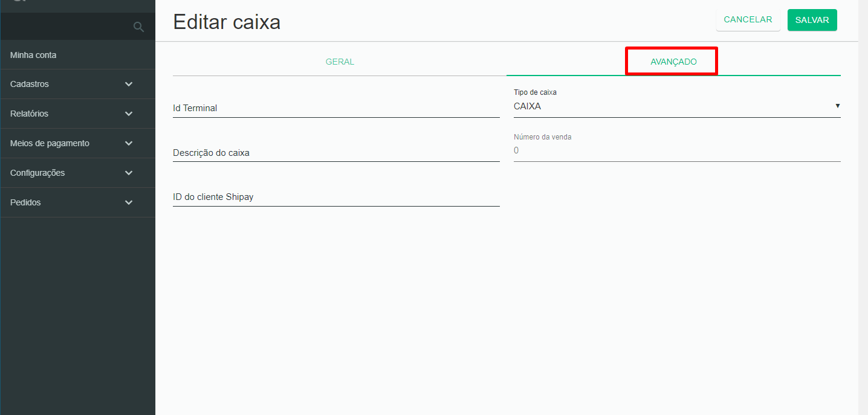Switch to the Geral tab
The image size is (868, 415).
pyautogui.click(x=340, y=62)
